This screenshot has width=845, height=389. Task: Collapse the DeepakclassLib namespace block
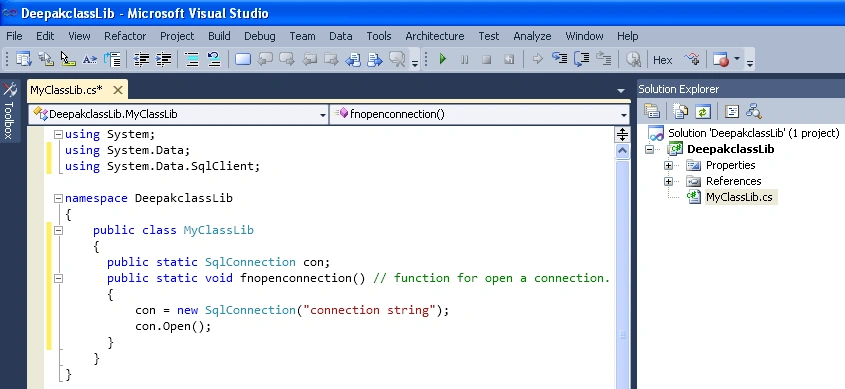click(58, 198)
